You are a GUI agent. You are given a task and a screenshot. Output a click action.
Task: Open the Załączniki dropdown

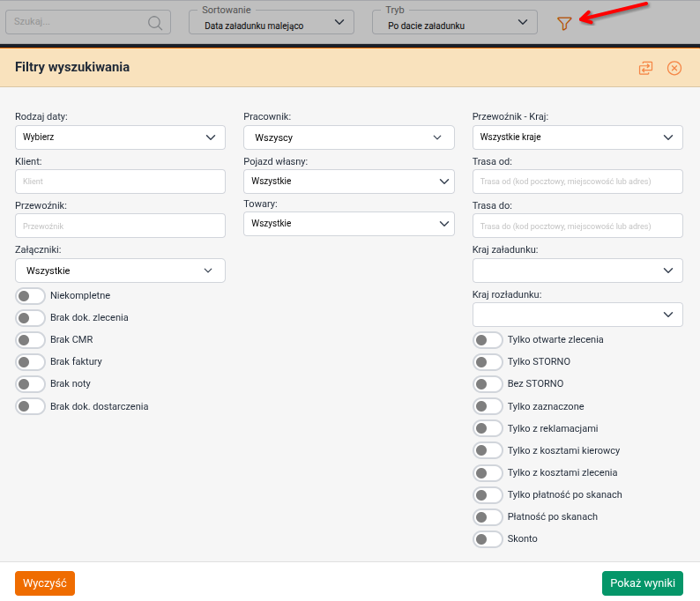(120, 271)
